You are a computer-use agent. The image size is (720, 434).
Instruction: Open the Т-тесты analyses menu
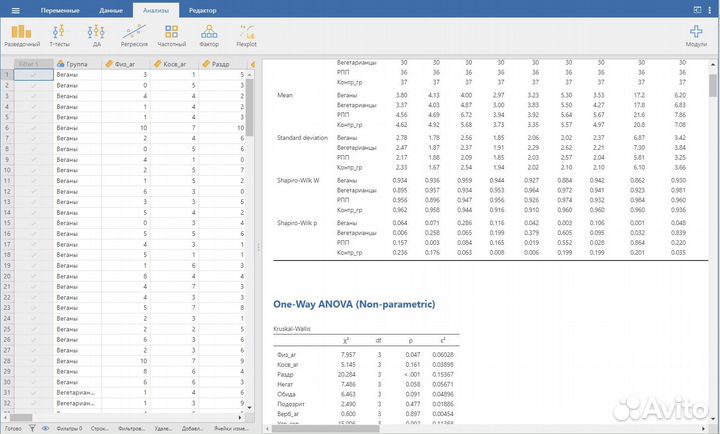[x=59, y=36]
